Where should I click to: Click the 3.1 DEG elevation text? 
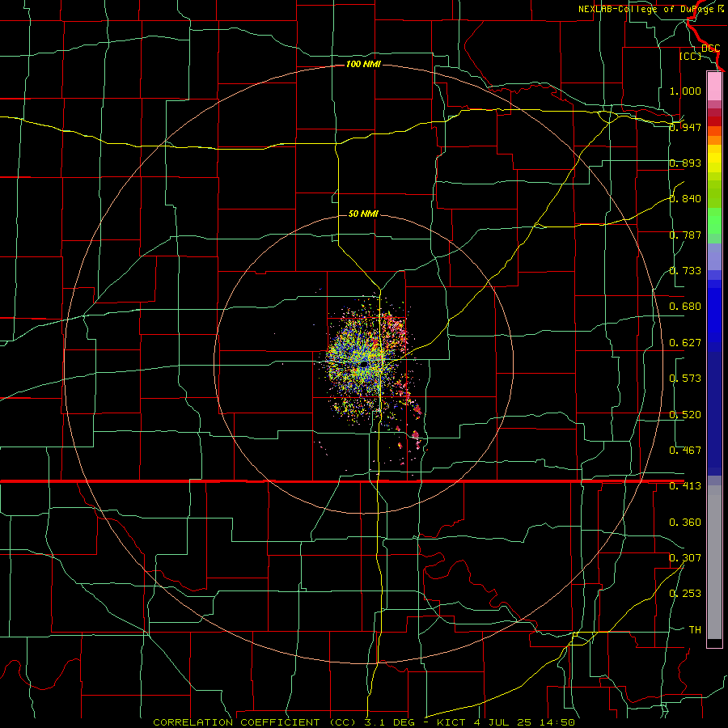point(390,722)
